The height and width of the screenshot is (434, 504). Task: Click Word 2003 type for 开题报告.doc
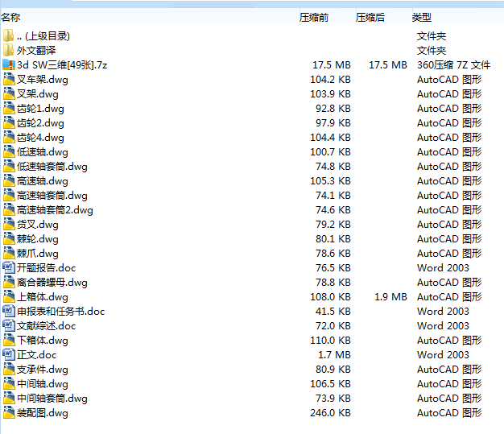[x=443, y=268]
